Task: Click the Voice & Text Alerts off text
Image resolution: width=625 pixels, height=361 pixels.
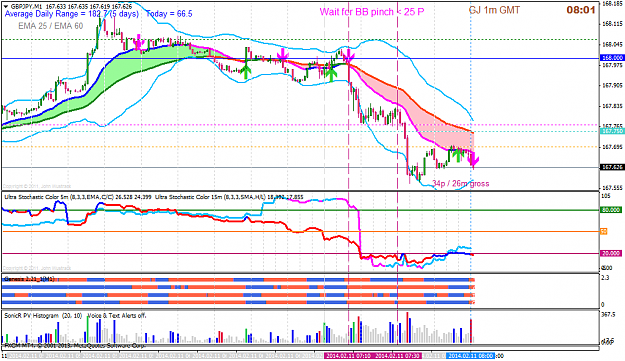Action: click(117, 316)
